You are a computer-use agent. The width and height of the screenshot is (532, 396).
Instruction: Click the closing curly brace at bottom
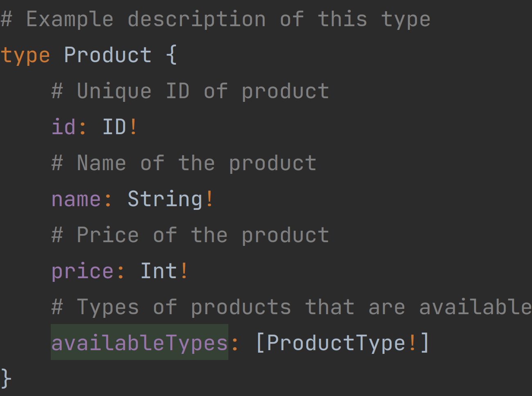coord(6,378)
